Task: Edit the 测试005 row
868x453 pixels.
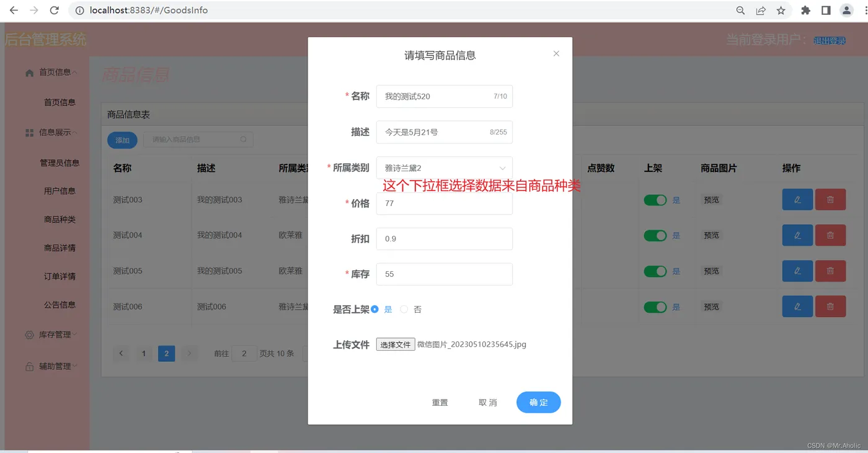Action: 797,271
